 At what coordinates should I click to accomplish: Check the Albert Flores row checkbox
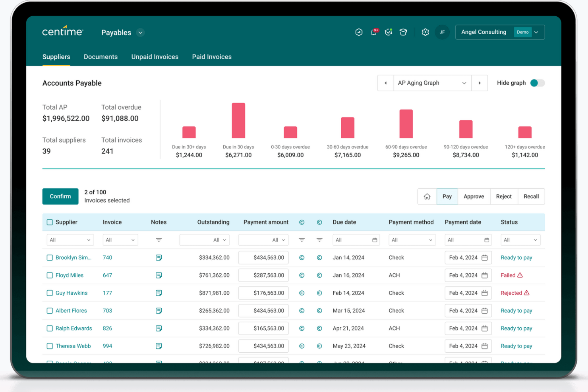click(x=50, y=311)
